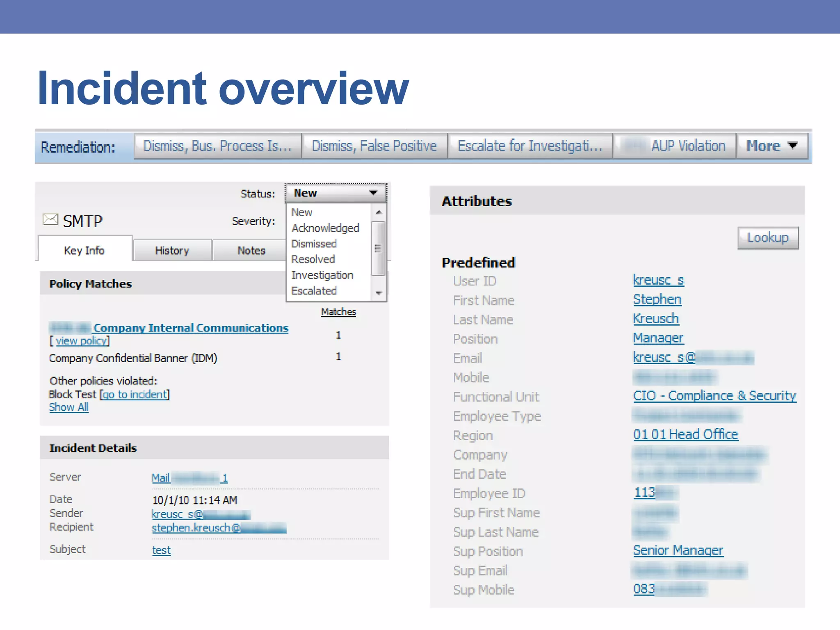
Task: Select Dismissed in the status list
Action: 314,244
